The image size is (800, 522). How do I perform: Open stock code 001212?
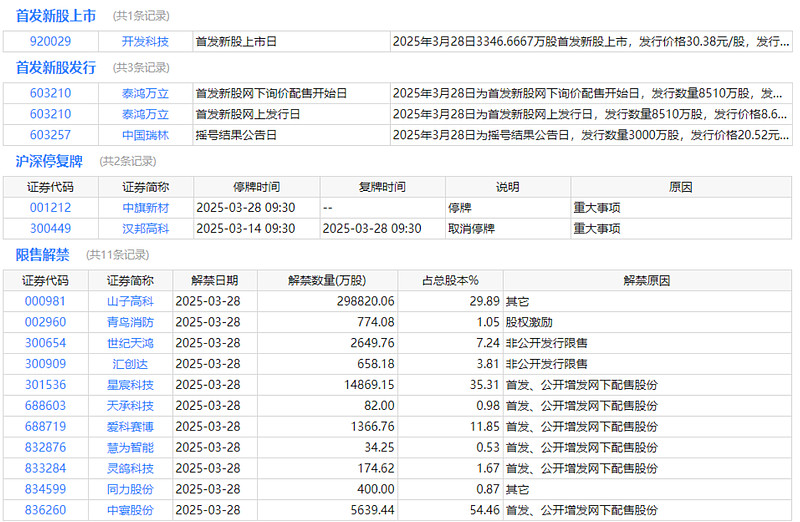[51, 208]
